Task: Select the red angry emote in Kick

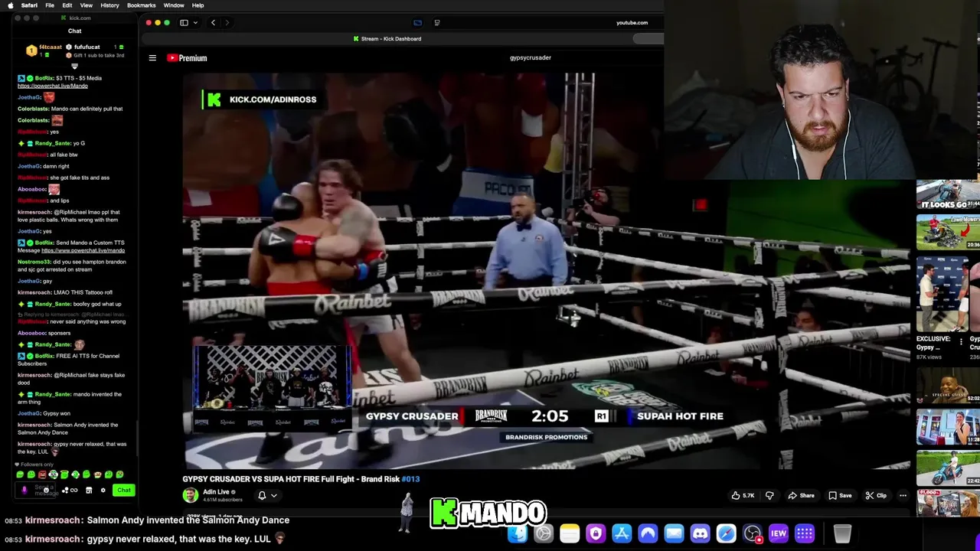Action: coord(42,474)
